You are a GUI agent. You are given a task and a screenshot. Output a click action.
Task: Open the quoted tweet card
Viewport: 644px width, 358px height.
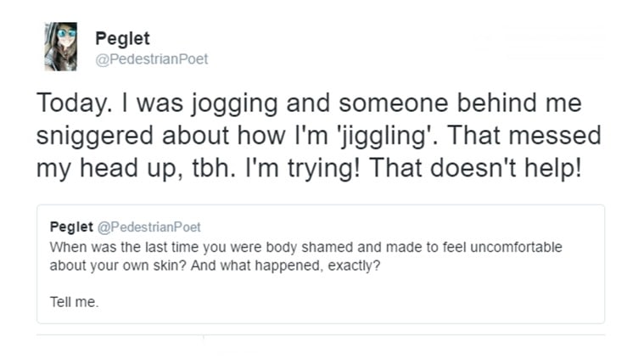(321, 264)
